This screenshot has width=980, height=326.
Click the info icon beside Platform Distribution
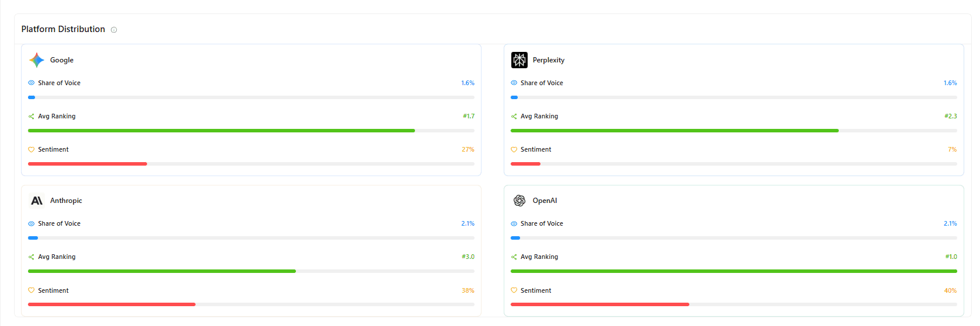coord(114,30)
